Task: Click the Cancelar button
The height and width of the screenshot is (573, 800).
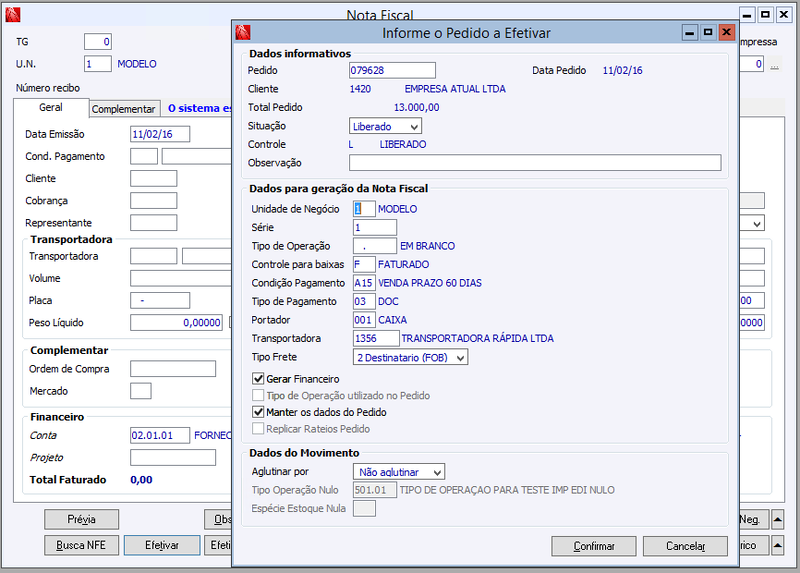Action: tap(685, 546)
